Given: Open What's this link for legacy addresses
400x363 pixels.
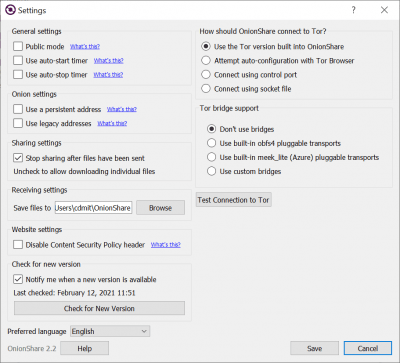Looking at the screenshot, I should 112,123.
